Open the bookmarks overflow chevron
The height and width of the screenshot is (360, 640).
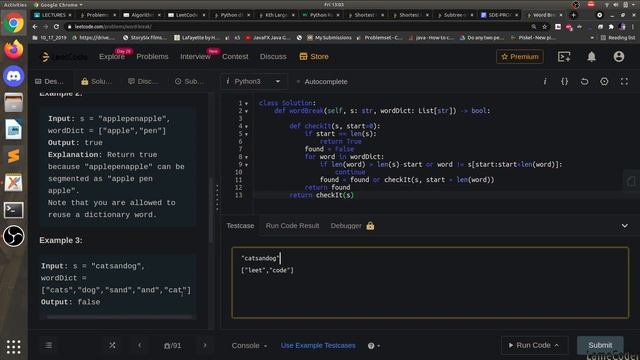[x=592, y=38]
